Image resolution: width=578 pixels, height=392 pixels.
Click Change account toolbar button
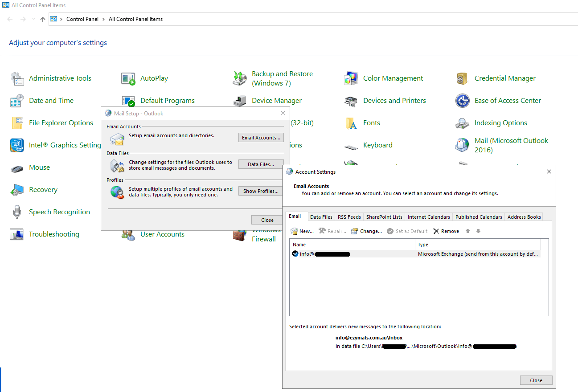point(366,231)
